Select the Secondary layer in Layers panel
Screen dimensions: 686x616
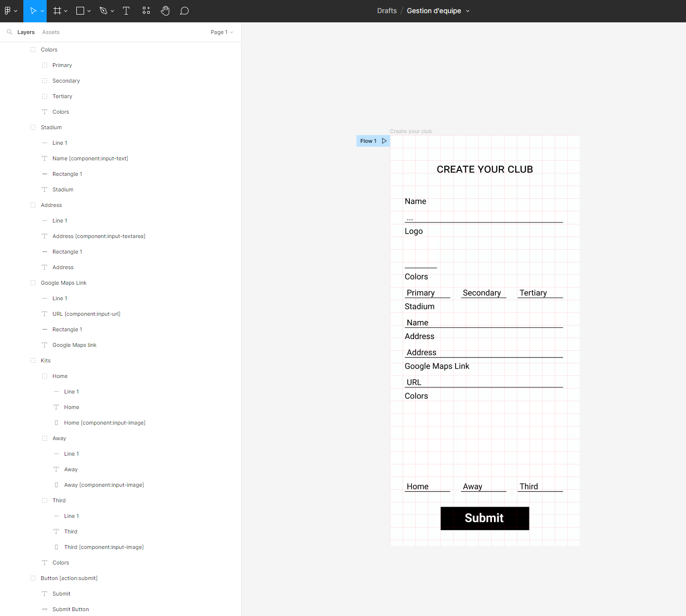click(x=66, y=81)
